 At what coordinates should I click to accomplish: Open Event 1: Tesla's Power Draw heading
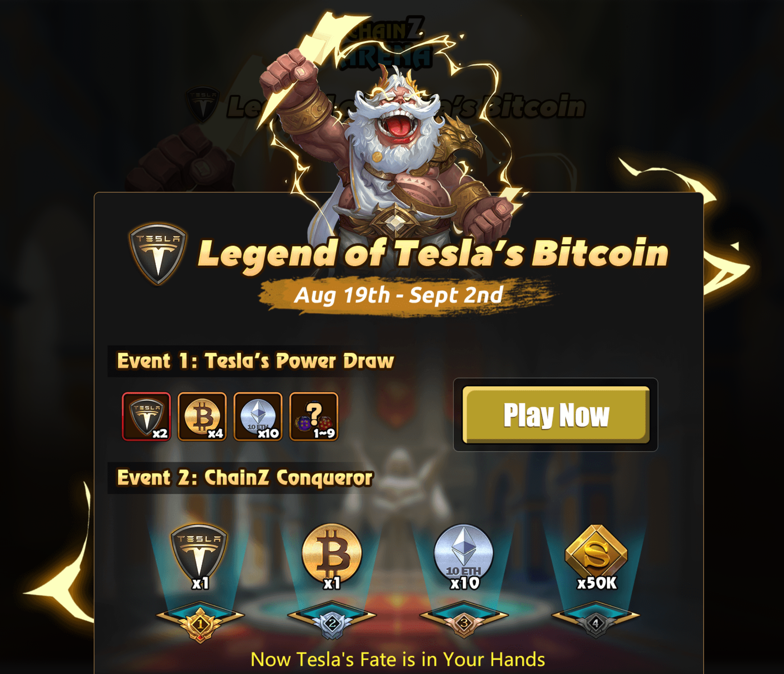point(255,361)
